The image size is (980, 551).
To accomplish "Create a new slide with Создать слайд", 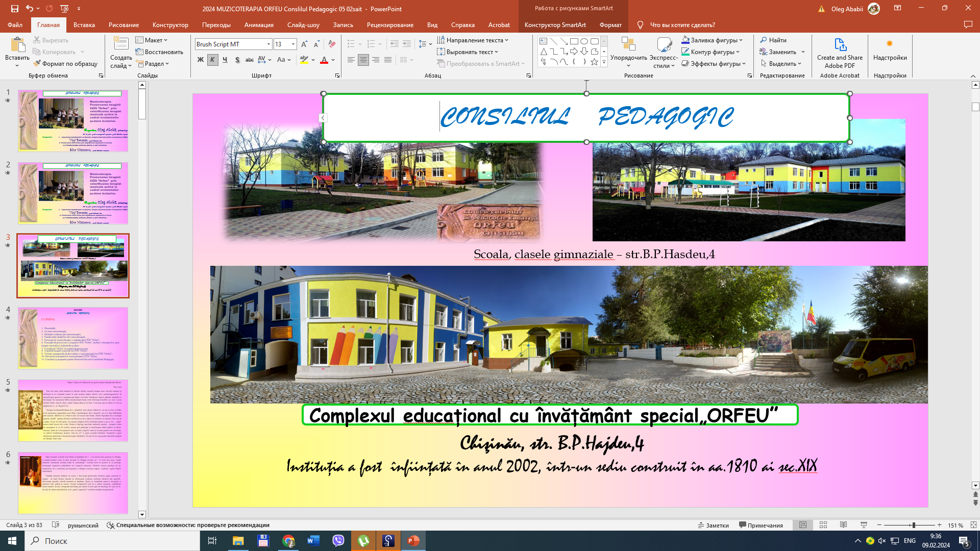I will [121, 53].
